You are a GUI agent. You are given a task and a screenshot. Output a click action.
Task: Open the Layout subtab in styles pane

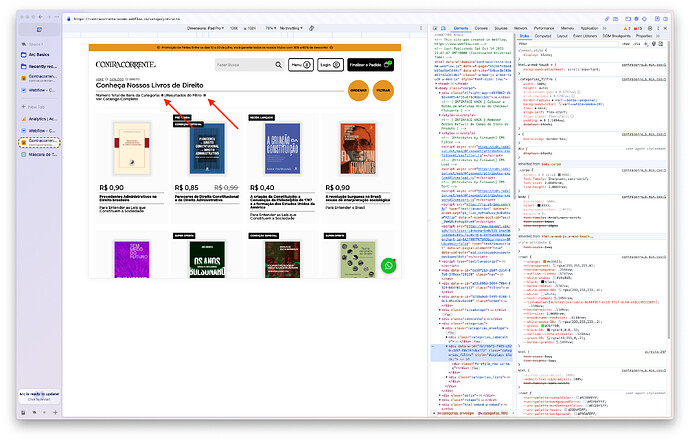[562, 36]
